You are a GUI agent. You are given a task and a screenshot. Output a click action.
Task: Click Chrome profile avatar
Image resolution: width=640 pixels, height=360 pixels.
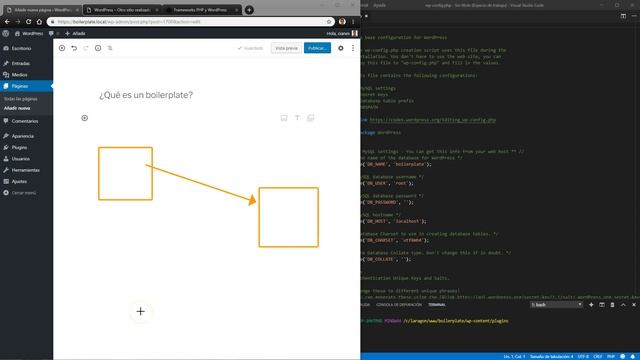[x=342, y=22]
